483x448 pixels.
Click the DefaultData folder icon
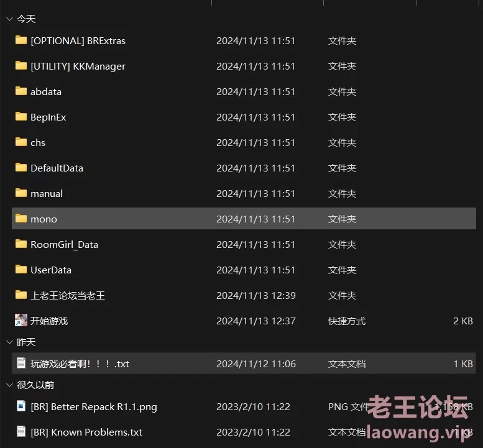coord(21,168)
